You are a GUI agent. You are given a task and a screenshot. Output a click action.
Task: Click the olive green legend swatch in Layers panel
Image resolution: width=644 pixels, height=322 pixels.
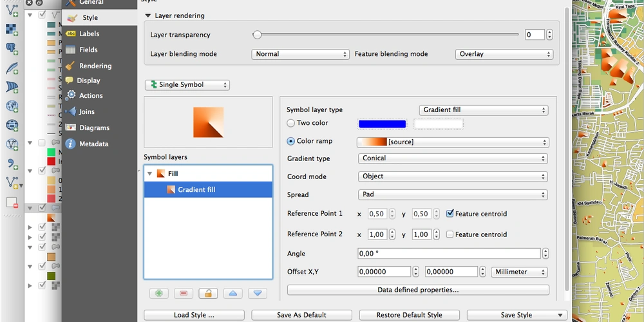[x=52, y=276]
